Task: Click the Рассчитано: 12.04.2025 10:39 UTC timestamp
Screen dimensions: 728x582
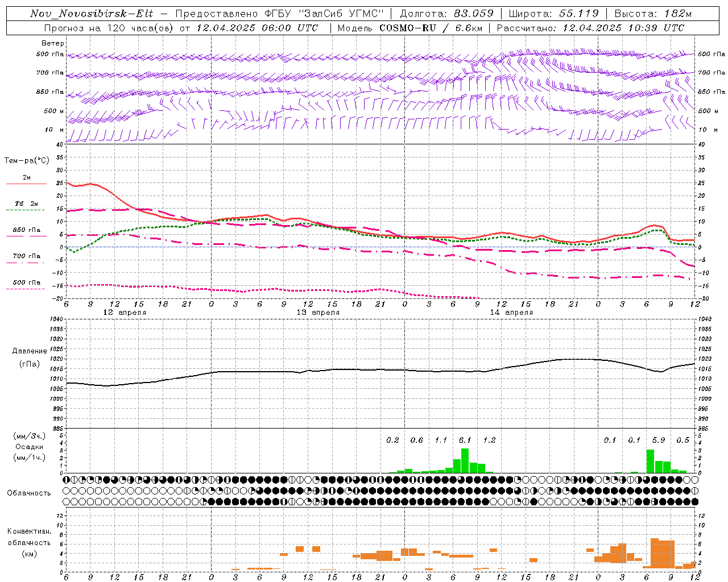Action: pos(590,28)
